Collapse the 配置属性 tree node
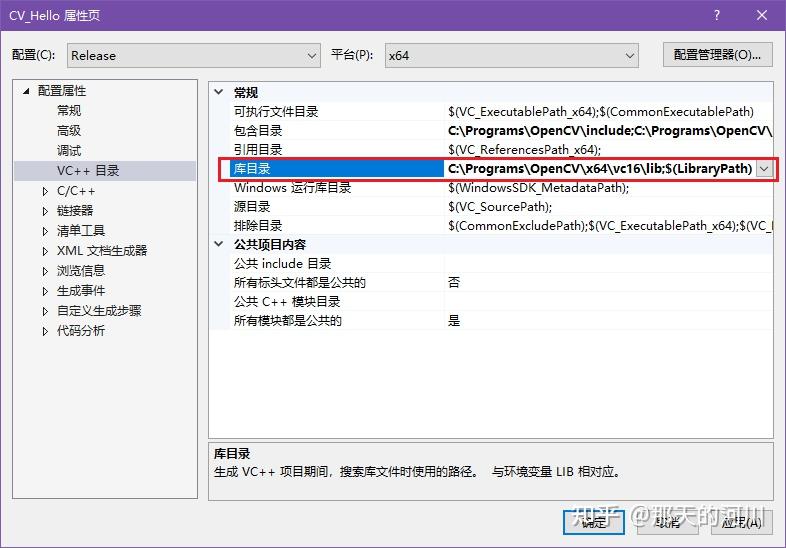Viewport: 786px width, 548px height. point(26,91)
